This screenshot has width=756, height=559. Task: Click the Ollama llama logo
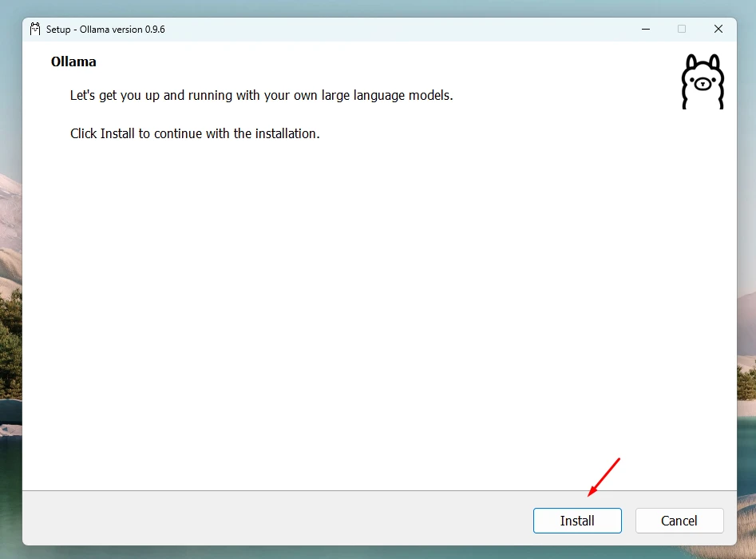click(x=703, y=81)
